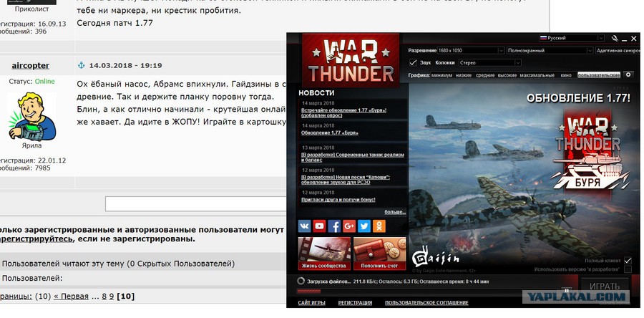Select высокие graphics preset
The image size is (644, 318).
507,76
